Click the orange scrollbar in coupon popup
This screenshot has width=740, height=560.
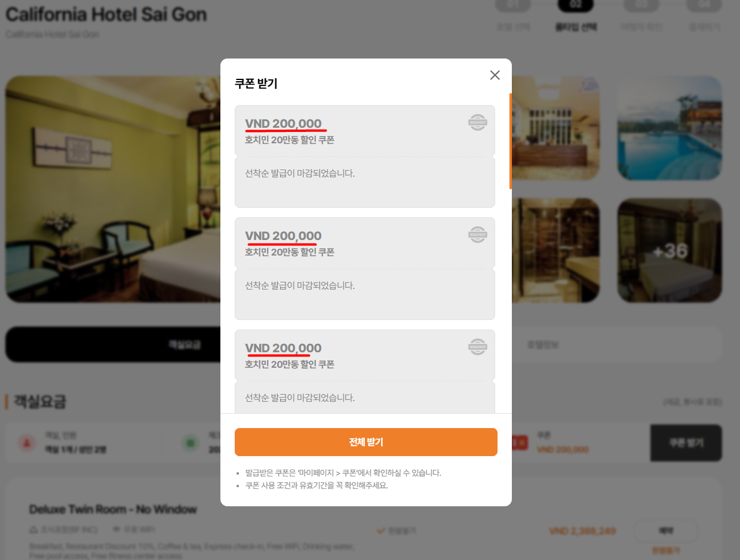(x=510, y=141)
